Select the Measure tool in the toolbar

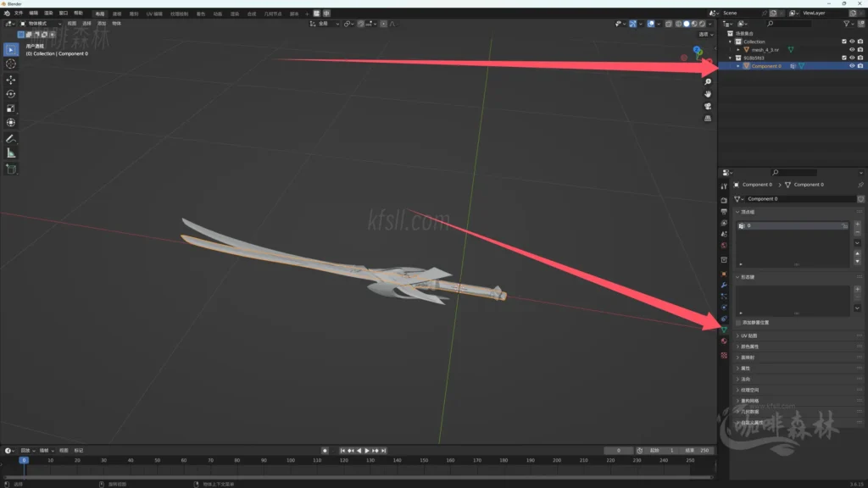coord(11,153)
